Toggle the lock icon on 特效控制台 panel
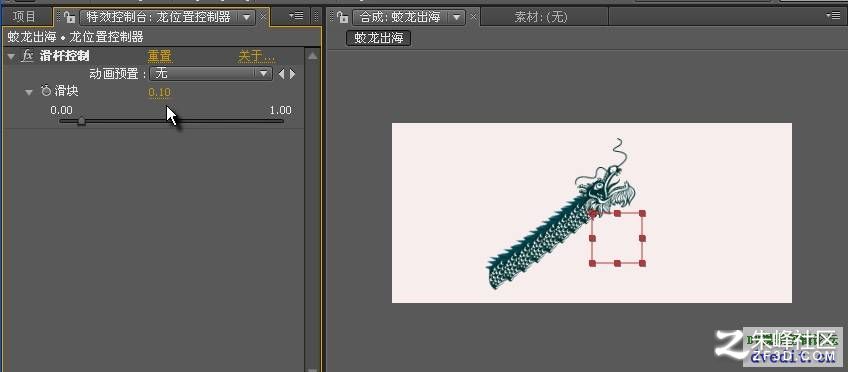Screen dimensions: 848x372 click(69, 17)
